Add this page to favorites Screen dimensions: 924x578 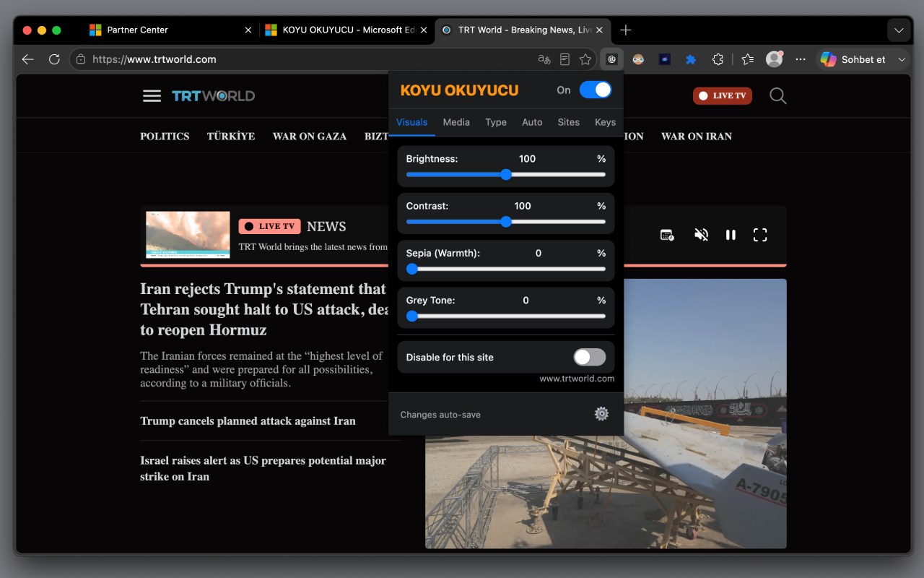[585, 59]
